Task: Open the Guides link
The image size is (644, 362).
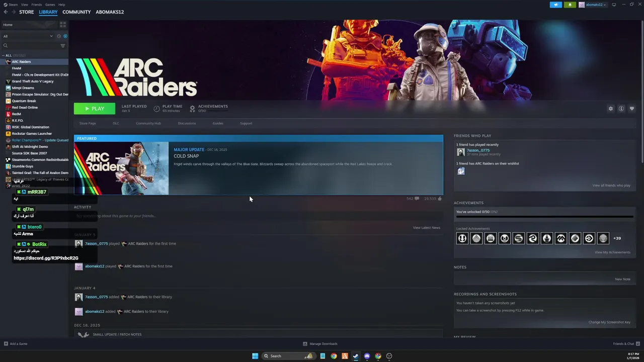Action: [x=218, y=123]
